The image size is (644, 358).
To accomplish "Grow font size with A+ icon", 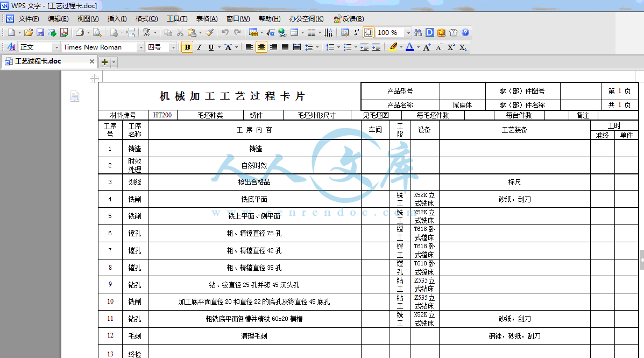I will pyautogui.click(x=427, y=47).
